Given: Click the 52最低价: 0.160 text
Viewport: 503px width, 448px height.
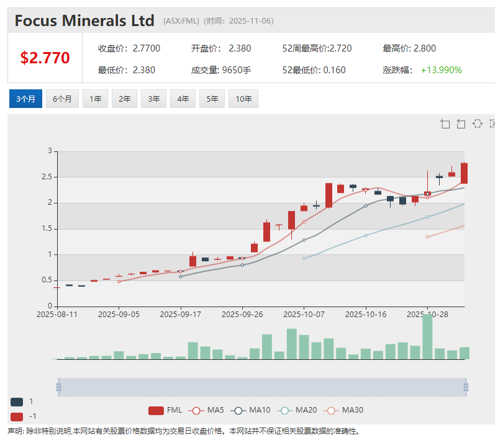Looking at the screenshot, I should click(x=314, y=70).
